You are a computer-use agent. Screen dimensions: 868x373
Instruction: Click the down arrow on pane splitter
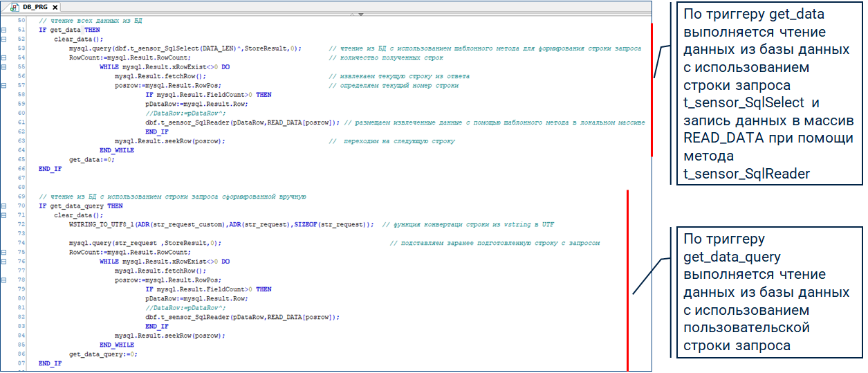361,15
